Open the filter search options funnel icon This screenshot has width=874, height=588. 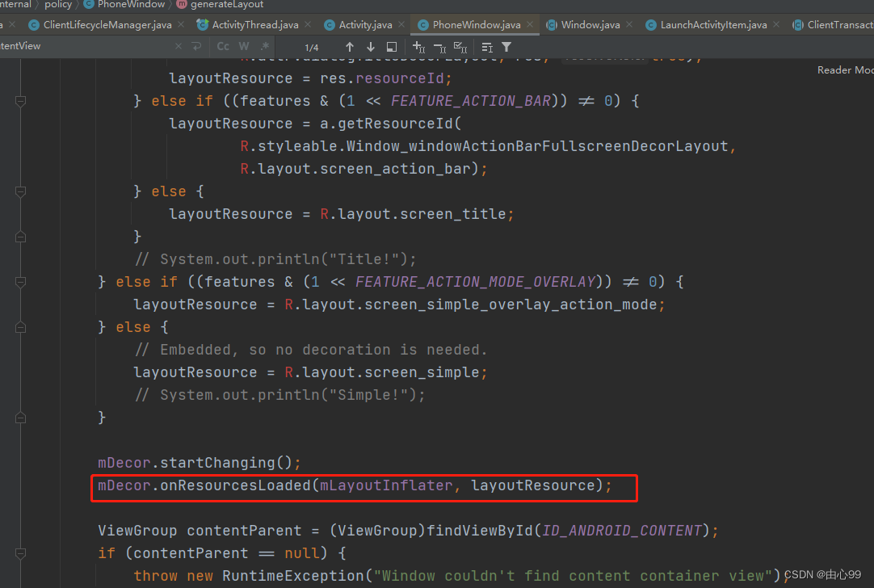click(x=506, y=46)
